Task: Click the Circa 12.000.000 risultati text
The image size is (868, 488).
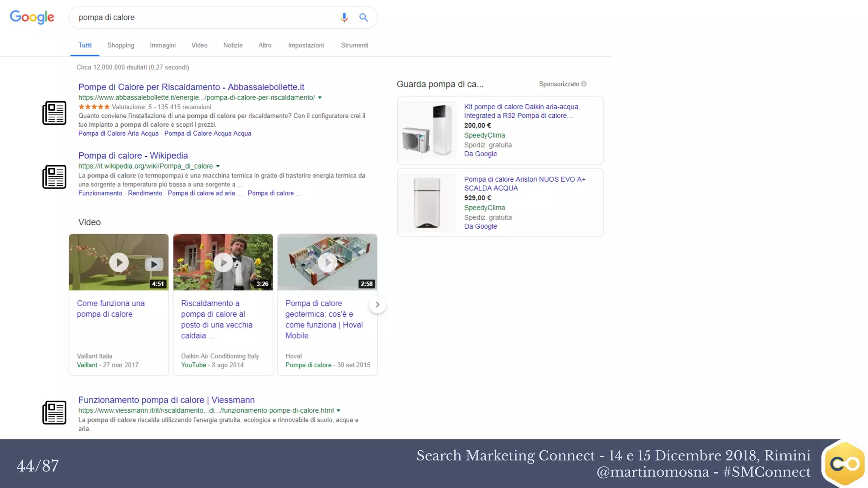Action: (x=133, y=67)
